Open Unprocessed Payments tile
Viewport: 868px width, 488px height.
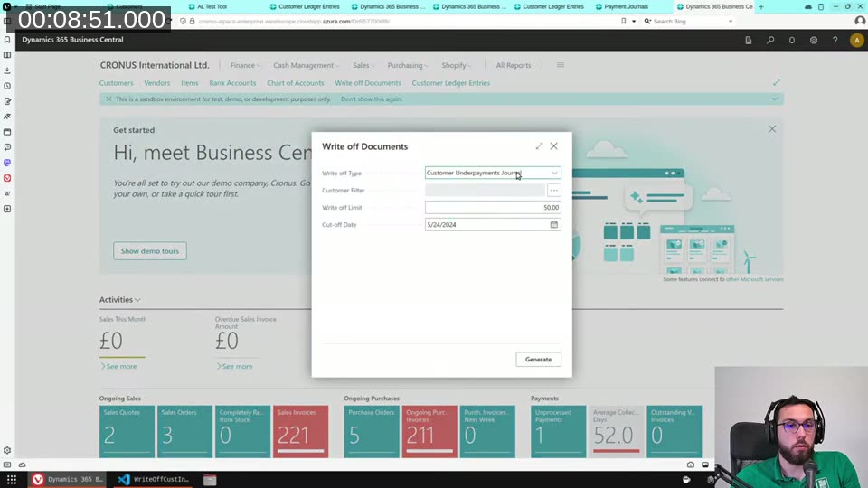(558, 432)
